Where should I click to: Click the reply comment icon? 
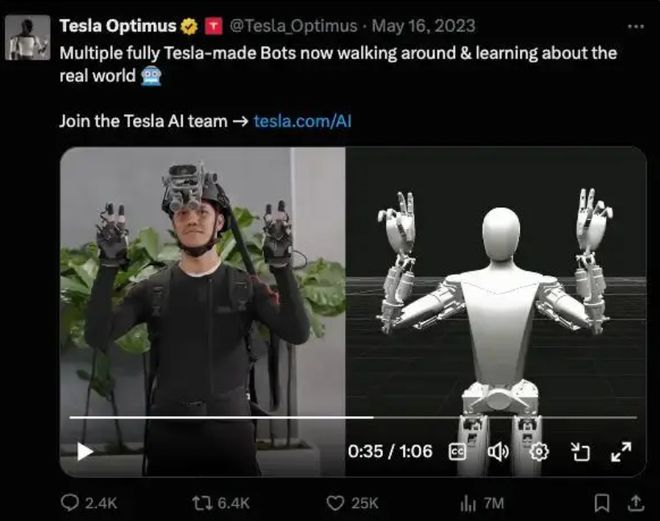pos(71,502)
